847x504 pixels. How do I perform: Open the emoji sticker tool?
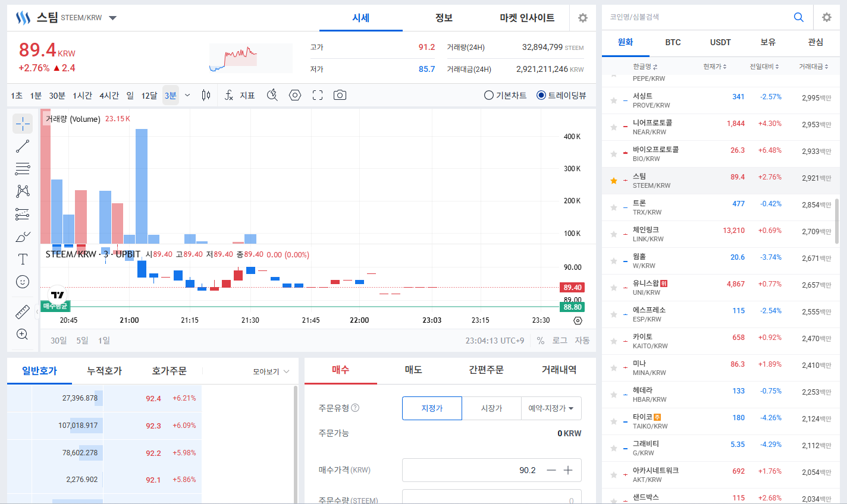click(x=23, y=282)
